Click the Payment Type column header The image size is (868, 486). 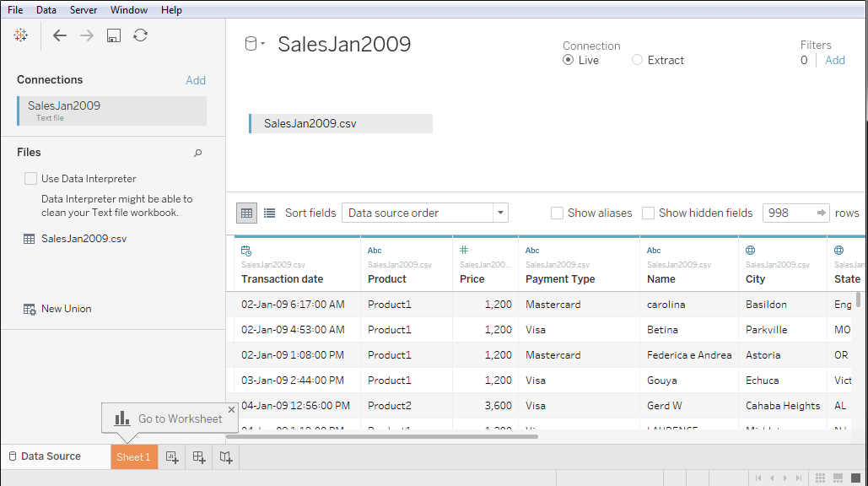coord(579,265)
